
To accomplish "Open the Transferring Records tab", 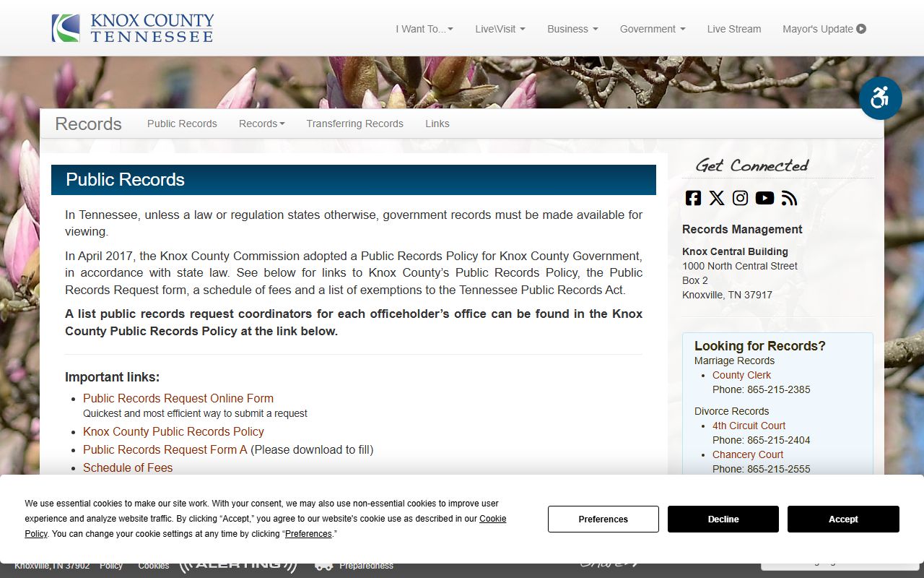I will [354, 124].
